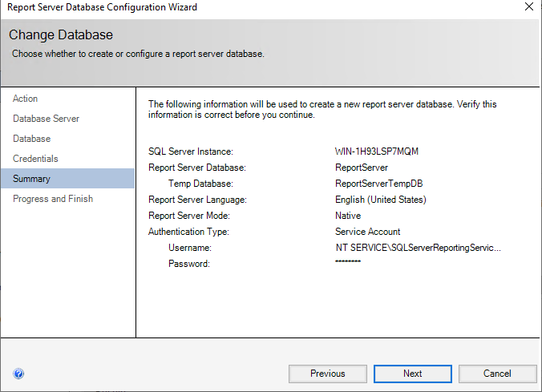542x392 pixels.
Task: Click Next to continue the wizard
Action: tap(412, 374)
